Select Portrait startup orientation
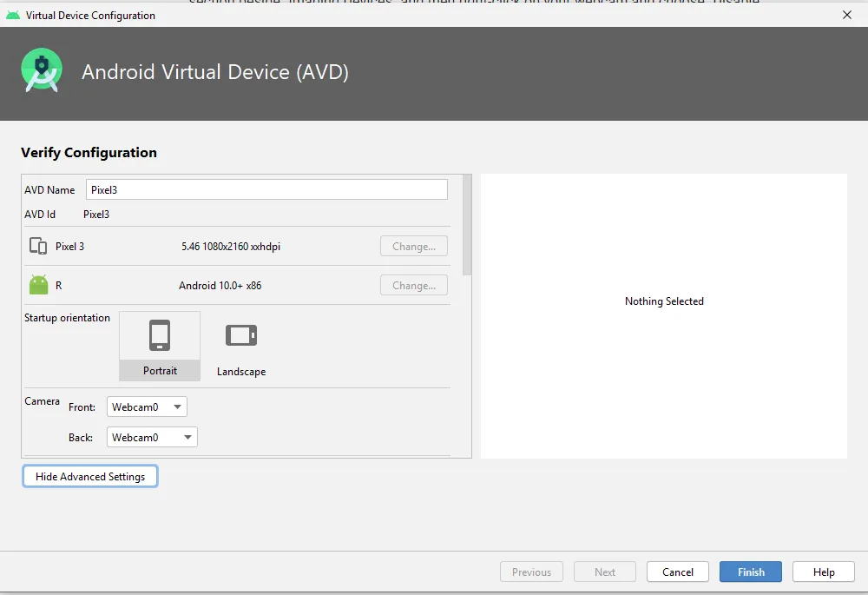Image resolution: width=868 pixels, height=595 pixels. (160, 346)
